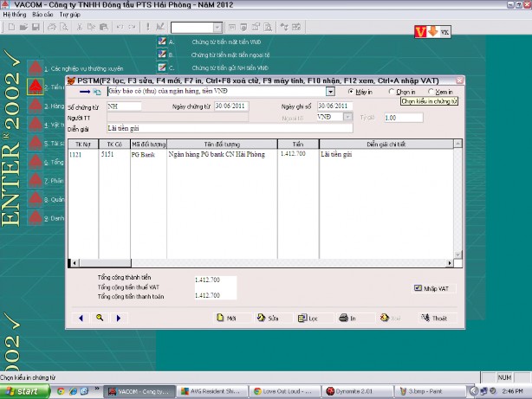Screen dimensions: 532x399
Task: Open the 'Báo cáo' menu
Action: (42, 15)
